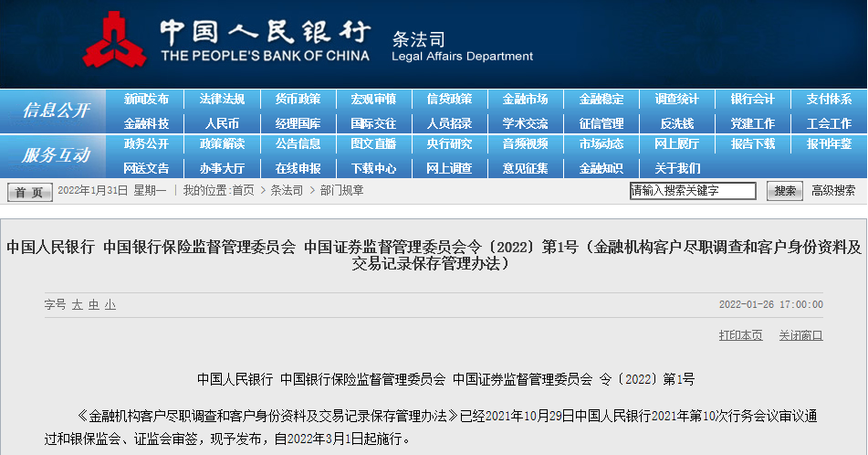The width and height of the screenshot is (868, 455).
Task: Click 打印本页 print link
Action: [741, 335]
